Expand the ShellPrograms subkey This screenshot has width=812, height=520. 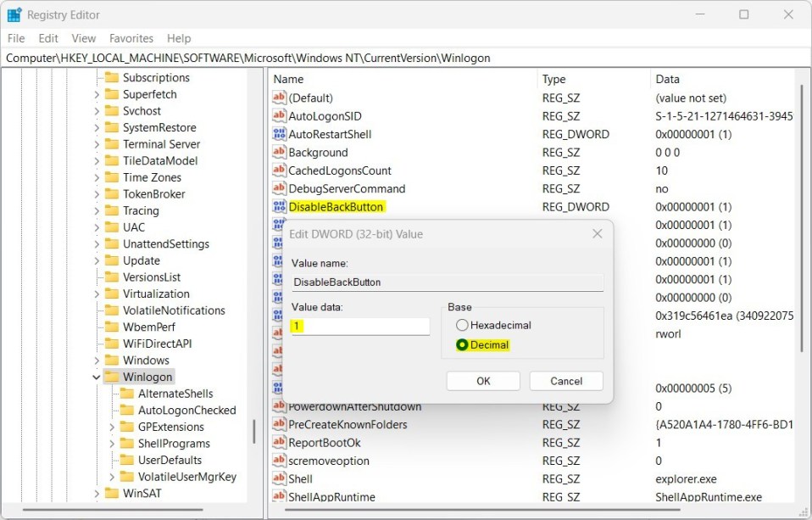(x=112, y=444)
